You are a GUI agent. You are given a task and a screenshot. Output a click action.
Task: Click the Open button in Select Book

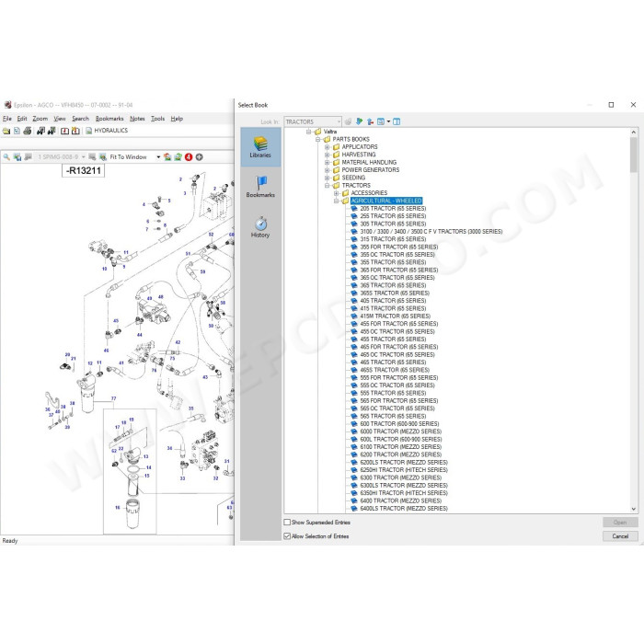point(620,523)
